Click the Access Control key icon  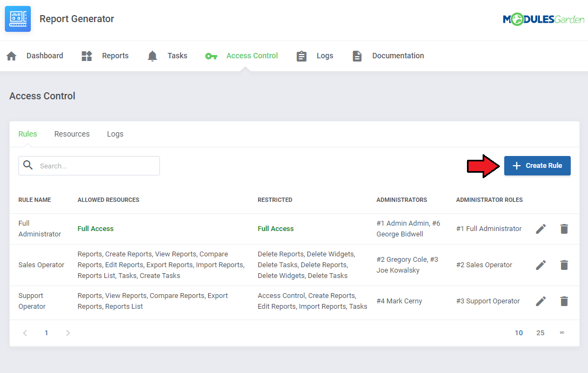[x=211, y=56]
